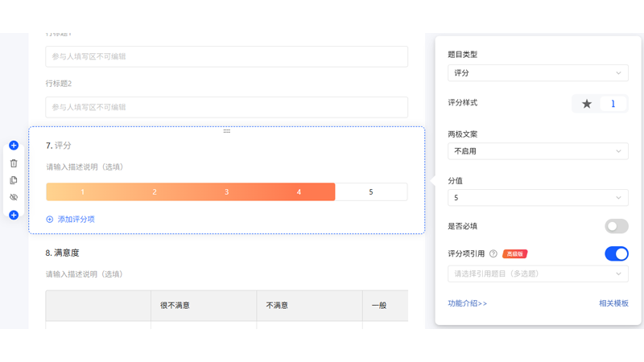Open the 相关模板 link
This screenshot has height=362, width=644.
(613, 303)
